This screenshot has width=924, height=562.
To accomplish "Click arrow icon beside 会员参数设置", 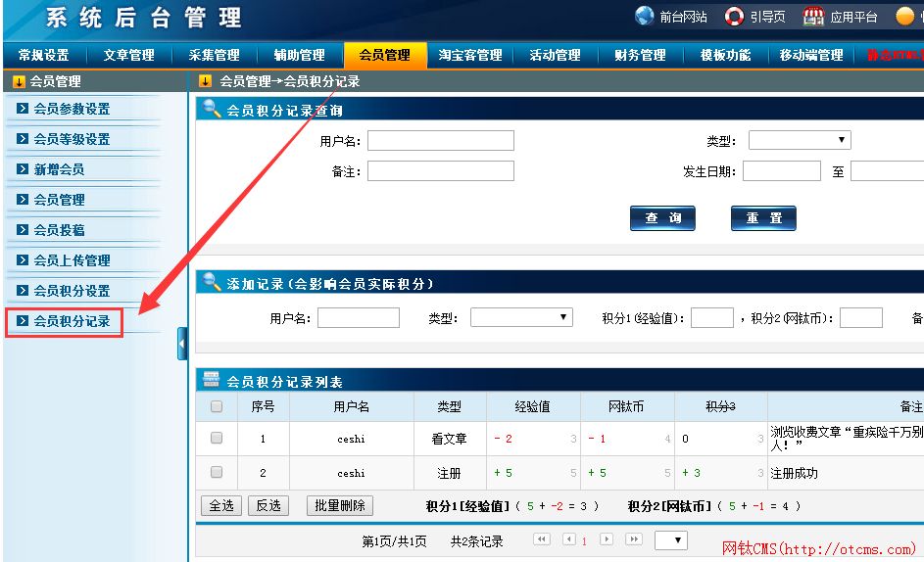I will click(x=23, y=109).
